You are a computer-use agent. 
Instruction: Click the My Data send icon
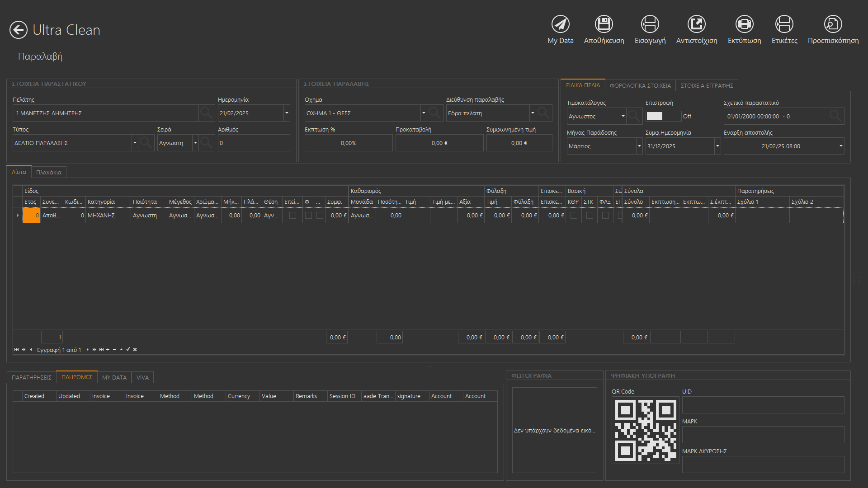coord(560,24)
